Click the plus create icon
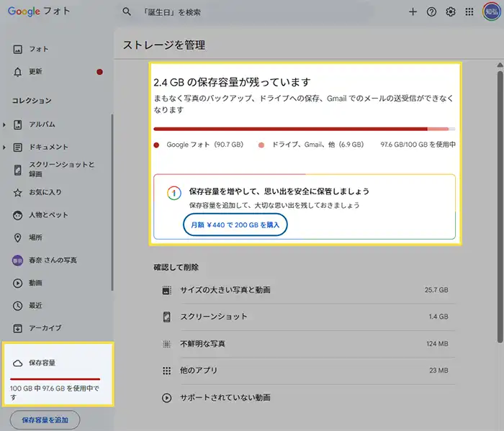This screenshot has height=431, width=504. tap(413, 12)
